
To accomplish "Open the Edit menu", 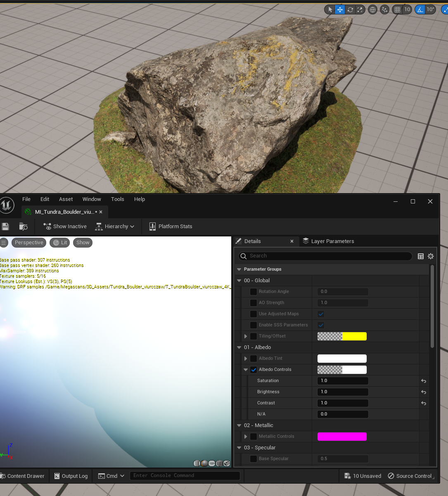I will 45,199.
